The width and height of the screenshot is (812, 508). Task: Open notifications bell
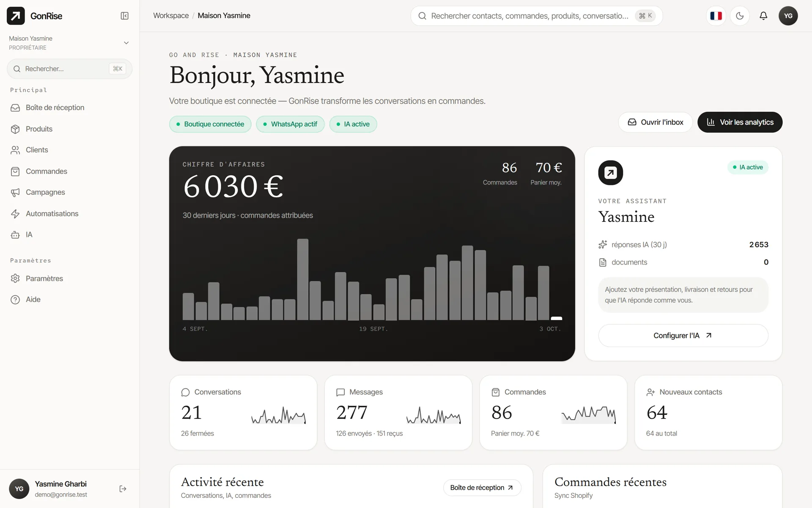coord(763,16)
